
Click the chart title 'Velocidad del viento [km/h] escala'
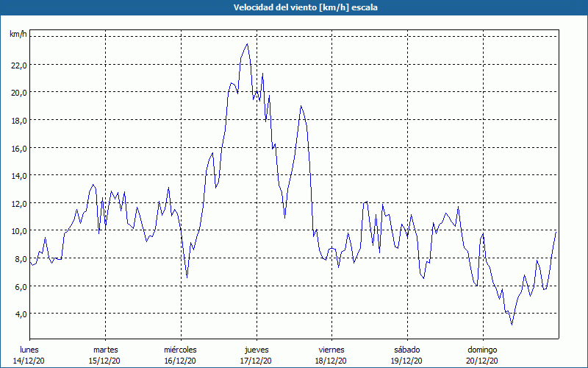(x=305, y=7)
